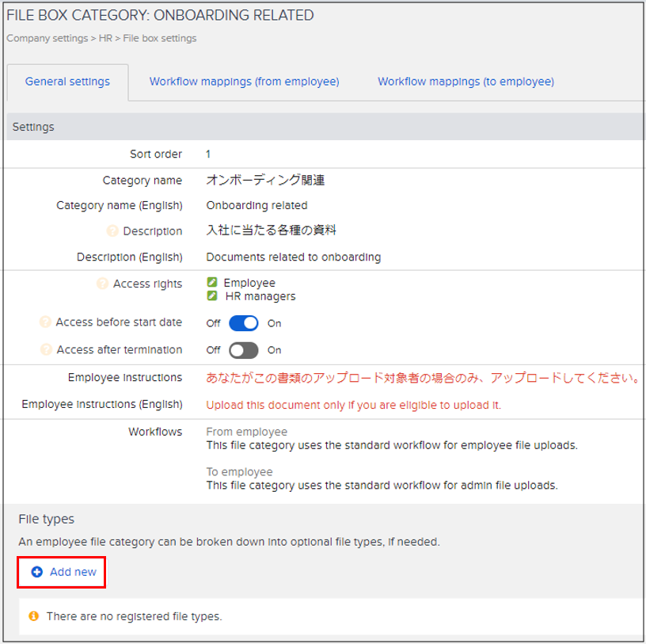Click help icon for Access after termination

(x=45, y=349)
